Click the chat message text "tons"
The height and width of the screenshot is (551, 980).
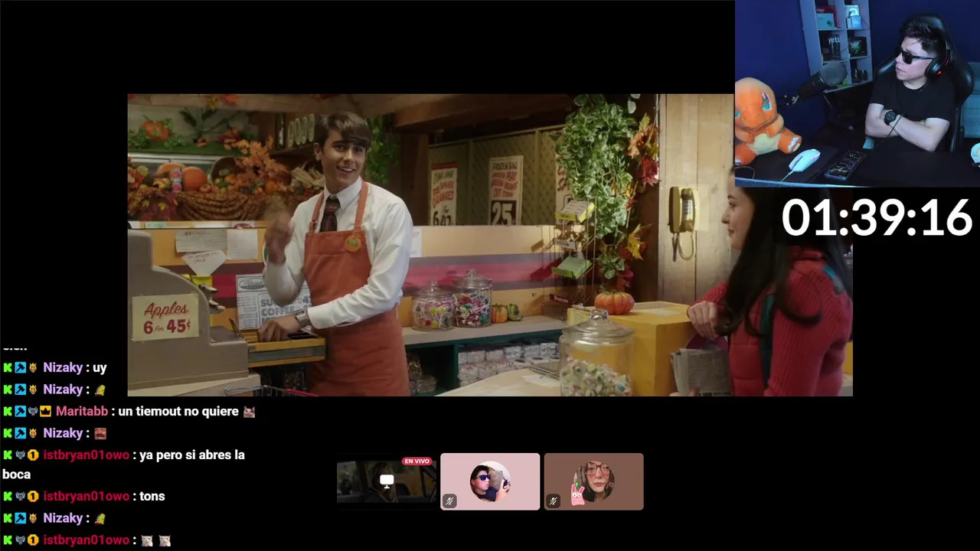[152, 497]
